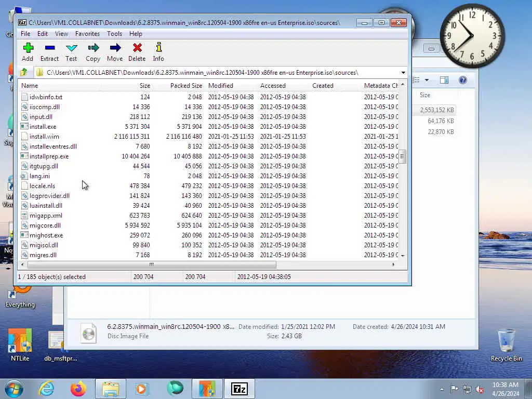The width and height of the screenshot is (532, 399).
Task: Select the itgtupg.dll file
Action: [x=44, y=166]
